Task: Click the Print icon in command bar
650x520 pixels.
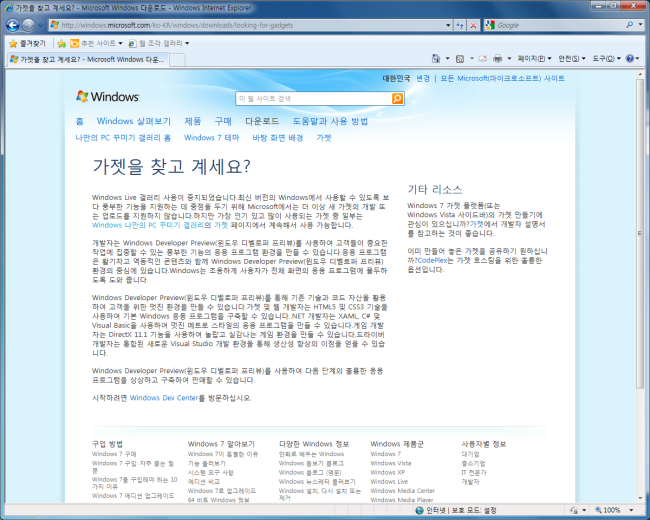Action: click(498, 59)
